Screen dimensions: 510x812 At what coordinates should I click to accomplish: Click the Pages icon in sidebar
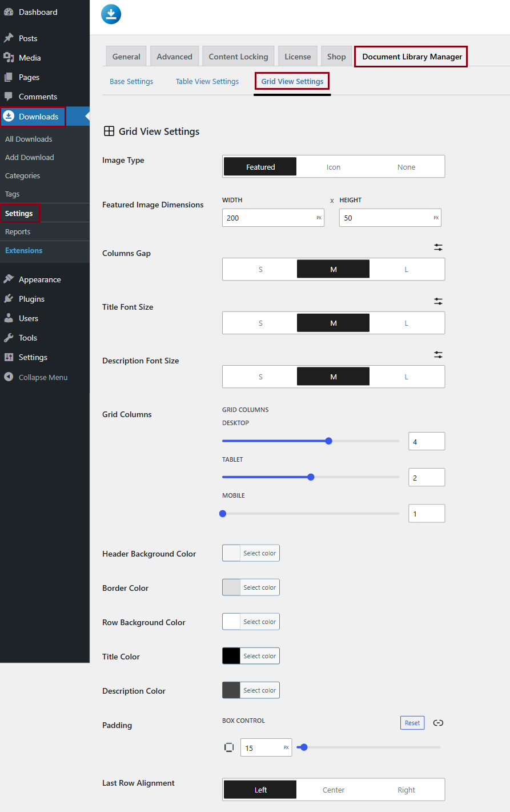point(9,77)
